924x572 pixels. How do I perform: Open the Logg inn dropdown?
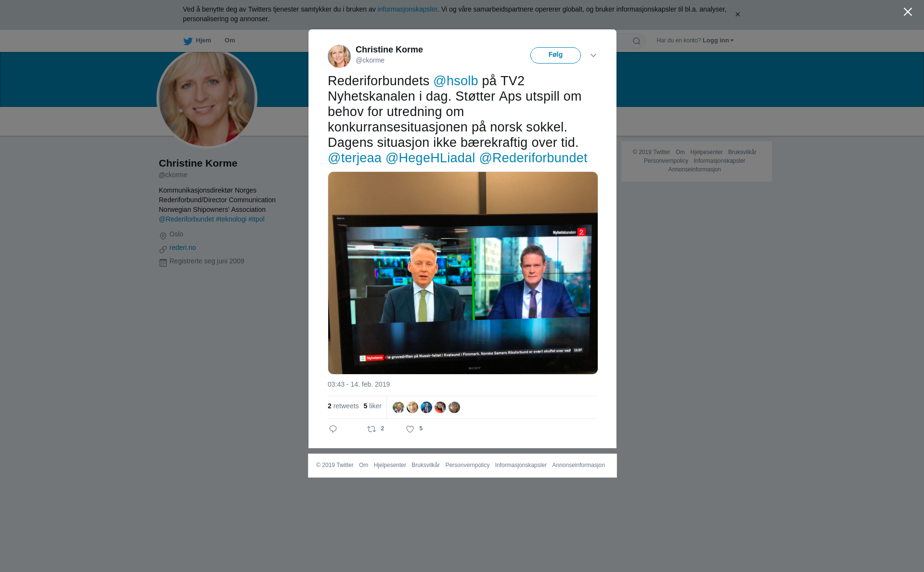[718, 40]
